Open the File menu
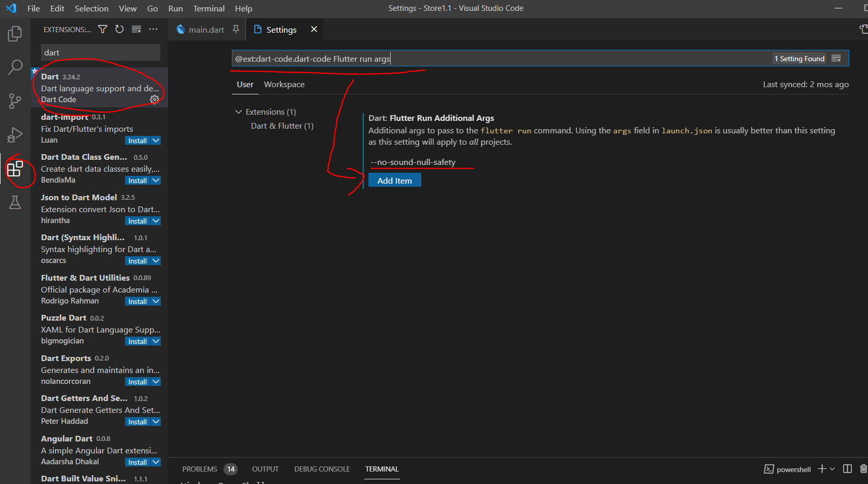 pyautogui.click(x=33, y=8)
